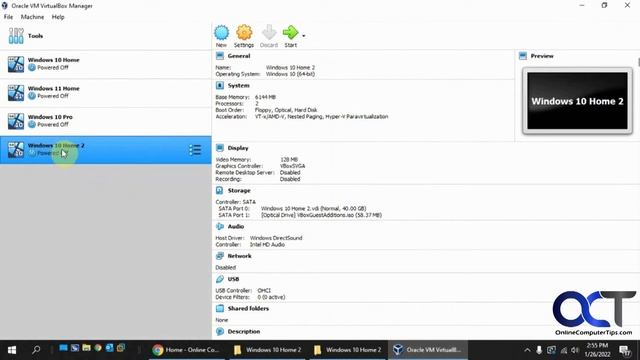Click the Shared folders section icon
Viewport: 640px width, 360px height.
(x=220, y=309)
